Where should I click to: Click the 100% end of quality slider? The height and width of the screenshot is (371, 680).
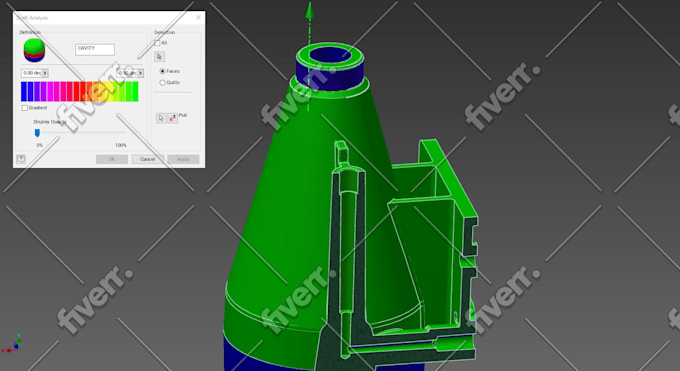[x=121, y=145]
